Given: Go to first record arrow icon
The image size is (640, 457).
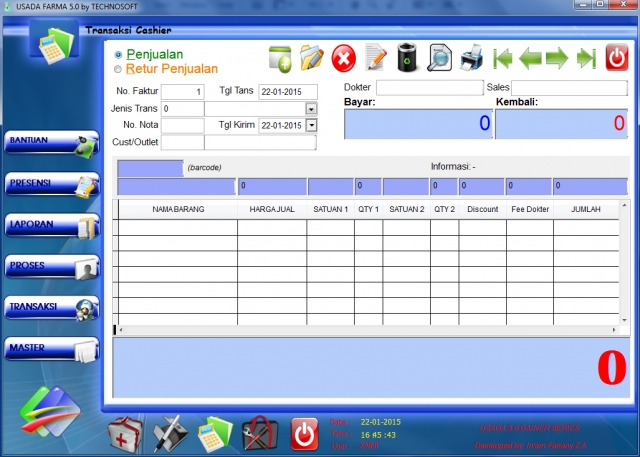Looking at the screenshot, I should click(x=503, y=59).
